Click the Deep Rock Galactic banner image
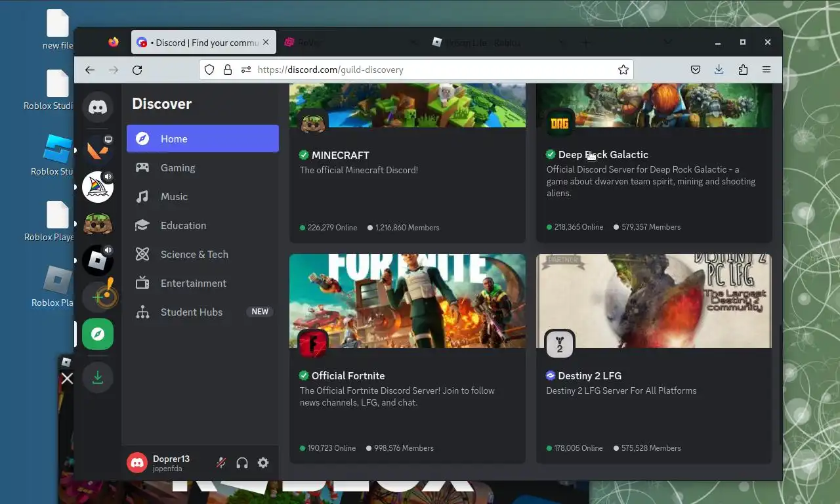Viewport: 840px width, 504px height. pyautogui.click(x=654, y=105)
